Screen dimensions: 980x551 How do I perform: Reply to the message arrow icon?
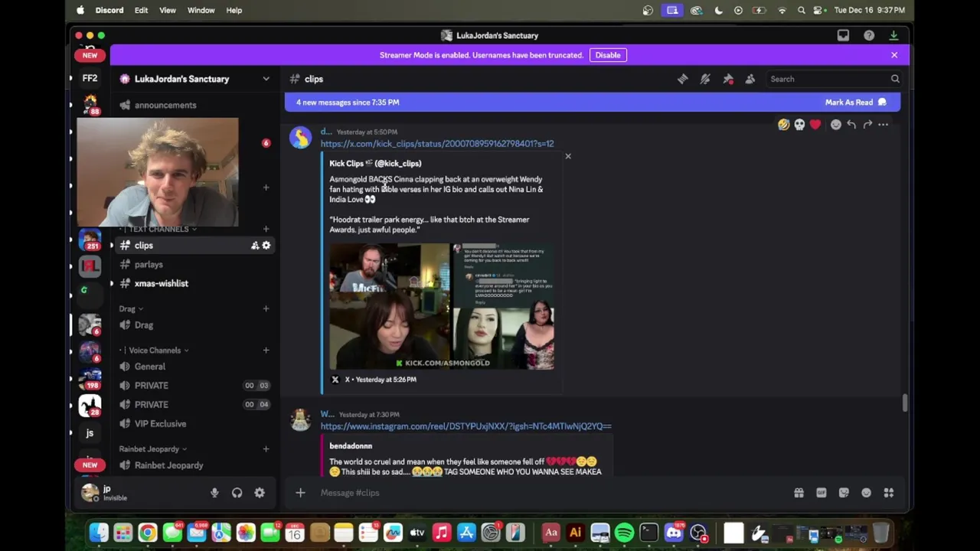click(x=851, y=125)
